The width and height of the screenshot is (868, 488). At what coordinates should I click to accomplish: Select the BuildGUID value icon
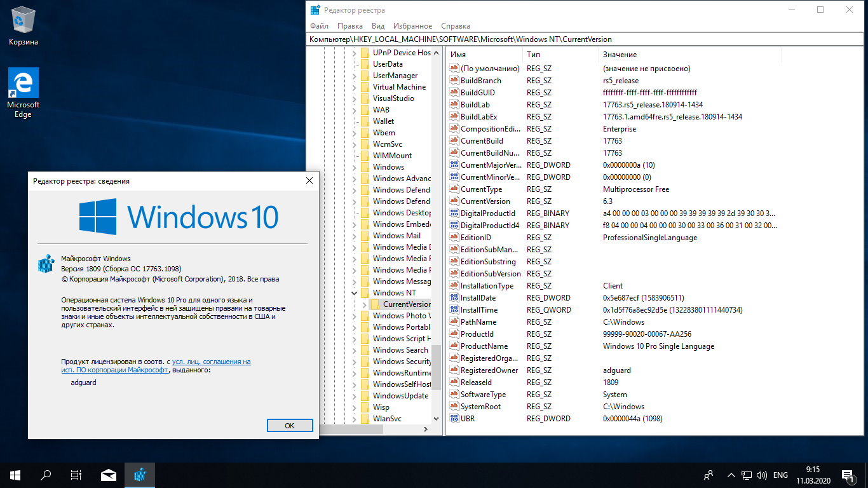click(454, 93)
